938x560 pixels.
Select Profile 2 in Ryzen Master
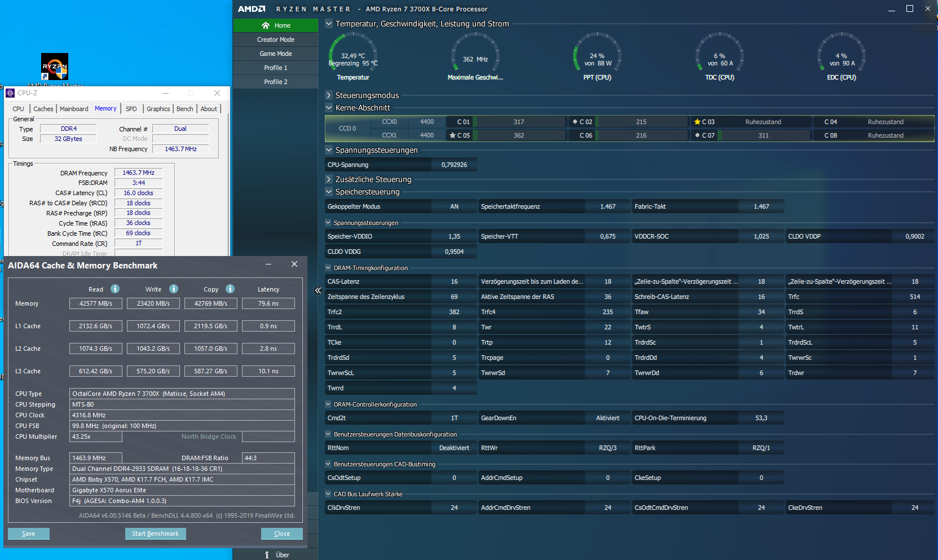point(275,82)
